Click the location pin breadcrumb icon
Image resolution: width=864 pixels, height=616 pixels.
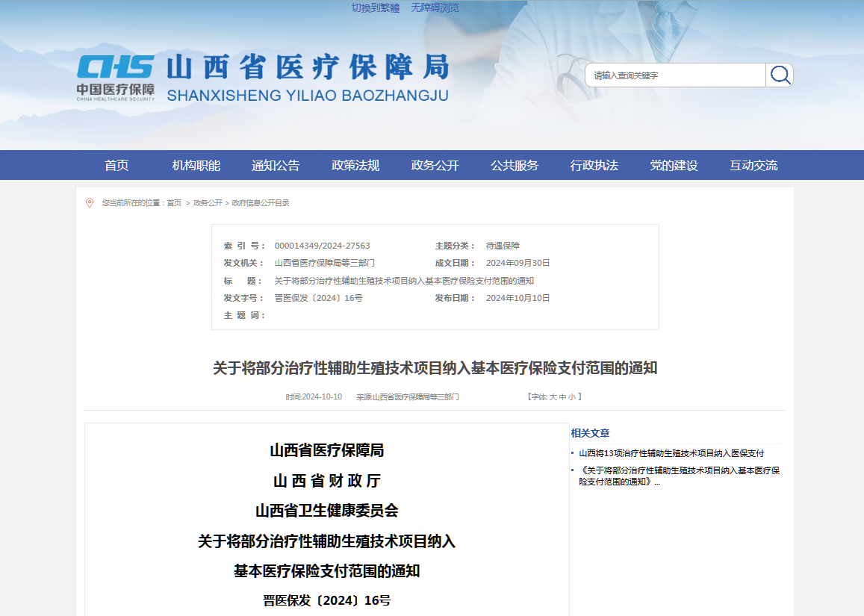click(x=89, y=202)
